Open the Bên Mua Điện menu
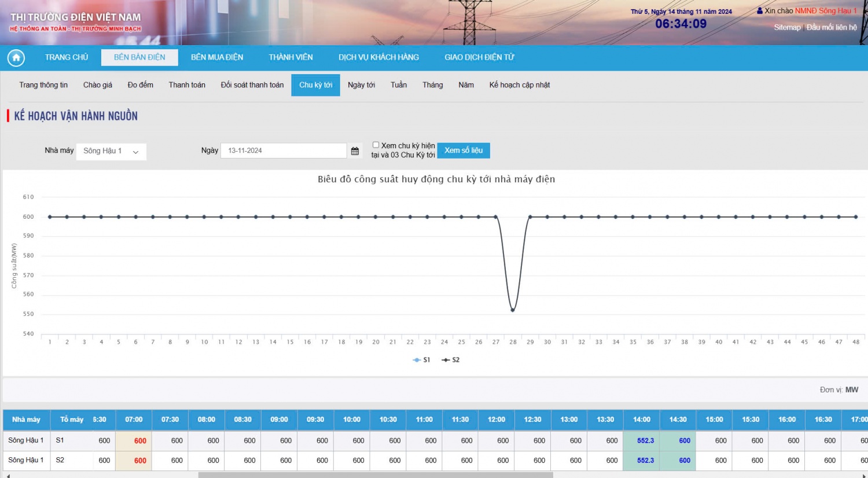868x478 pixels. click(x=217, y=57)
